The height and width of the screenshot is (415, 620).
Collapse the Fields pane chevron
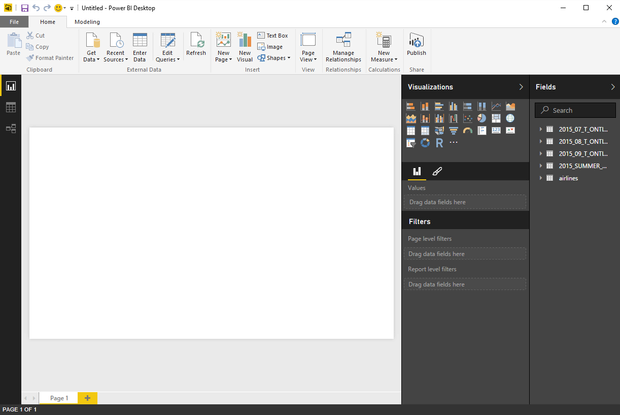612,87
